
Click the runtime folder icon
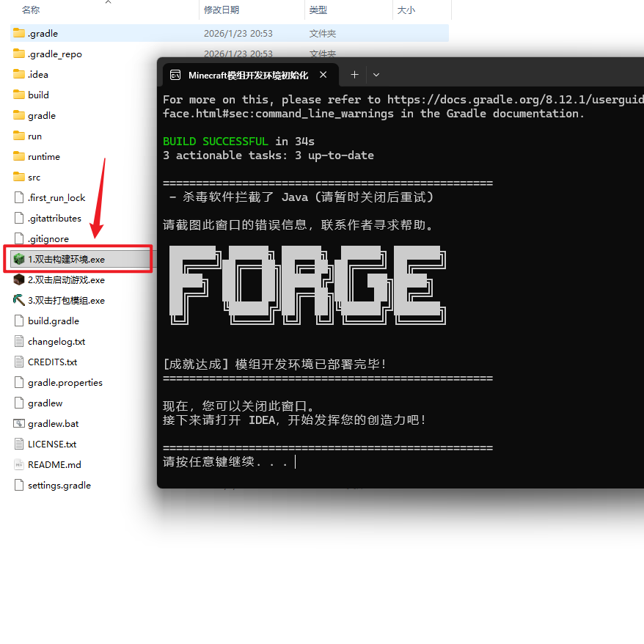[19, 156]
